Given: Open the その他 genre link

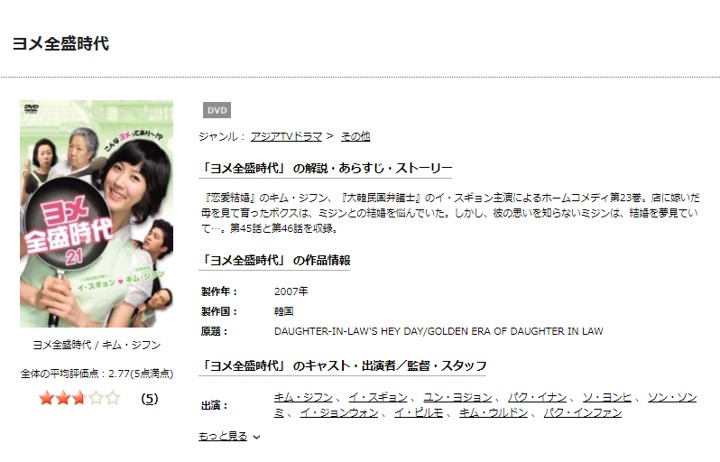Looking at the screenshot, I should click(x=355, y=136).
